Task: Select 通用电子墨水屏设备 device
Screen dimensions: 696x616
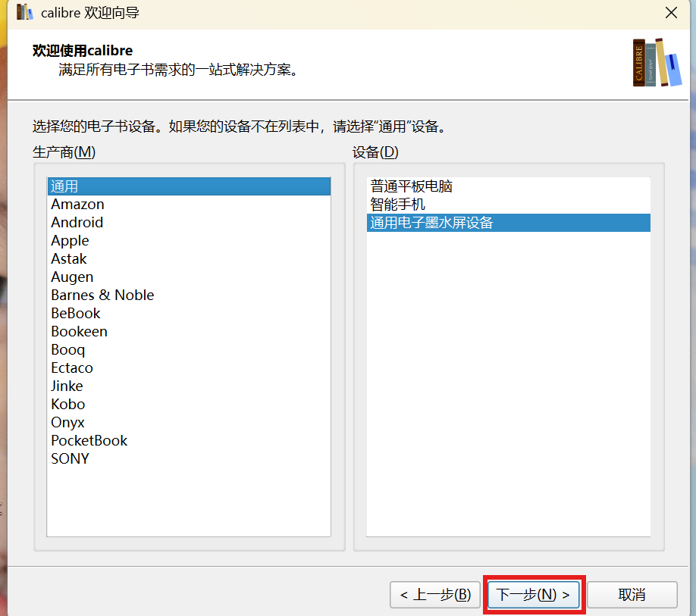Action: (x=509, y=223)
